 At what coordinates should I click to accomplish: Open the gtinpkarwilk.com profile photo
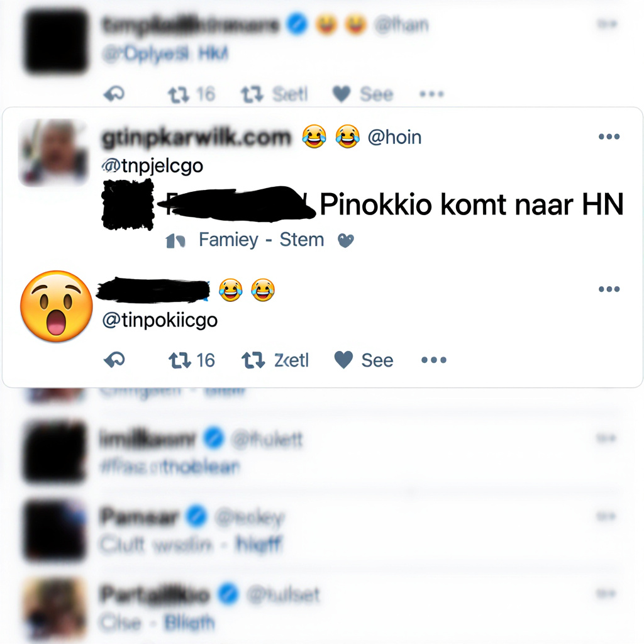pos(54,152)
